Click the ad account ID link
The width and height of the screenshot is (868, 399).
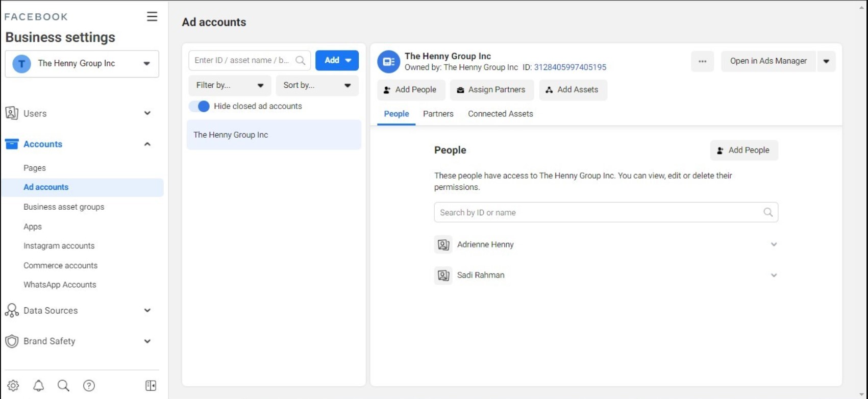[570, 67]
